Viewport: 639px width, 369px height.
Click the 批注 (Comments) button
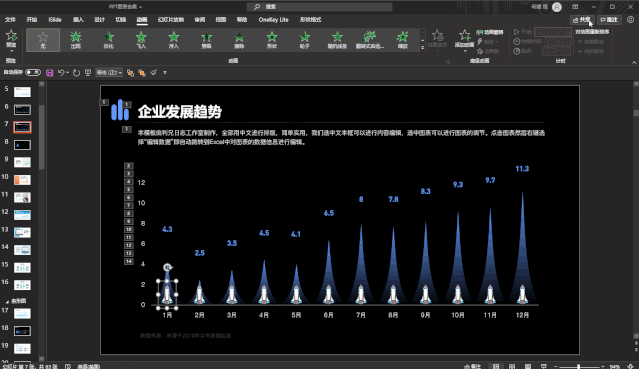point(609,20)
